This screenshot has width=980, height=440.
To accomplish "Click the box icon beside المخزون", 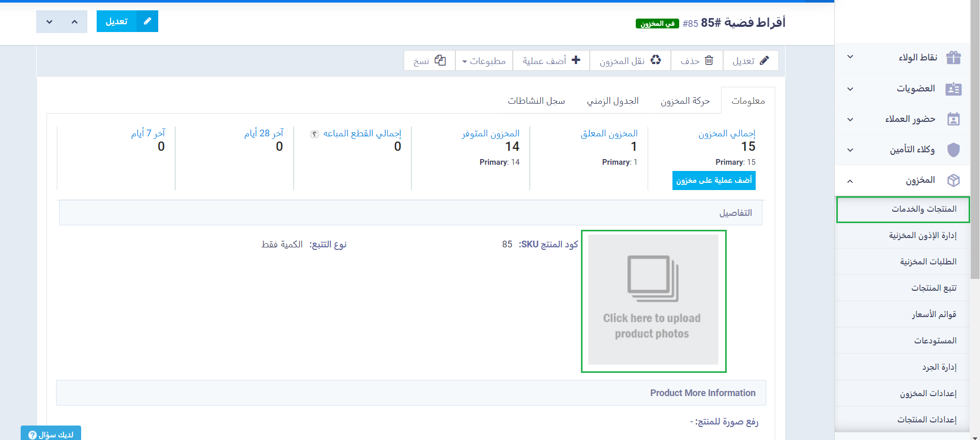I will [953, 180].
